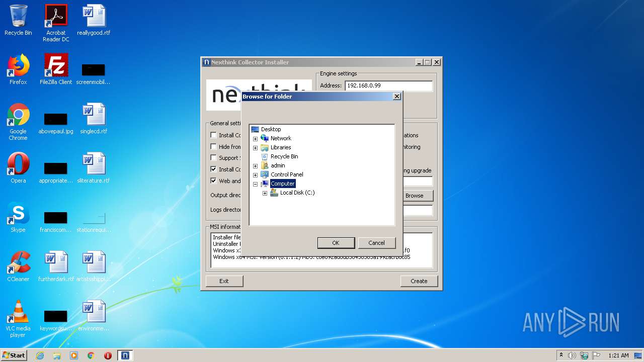Close the Browse for Folder dialog
Image resolution: width=644 pixels, height=362 pixels.
point(396,96)
